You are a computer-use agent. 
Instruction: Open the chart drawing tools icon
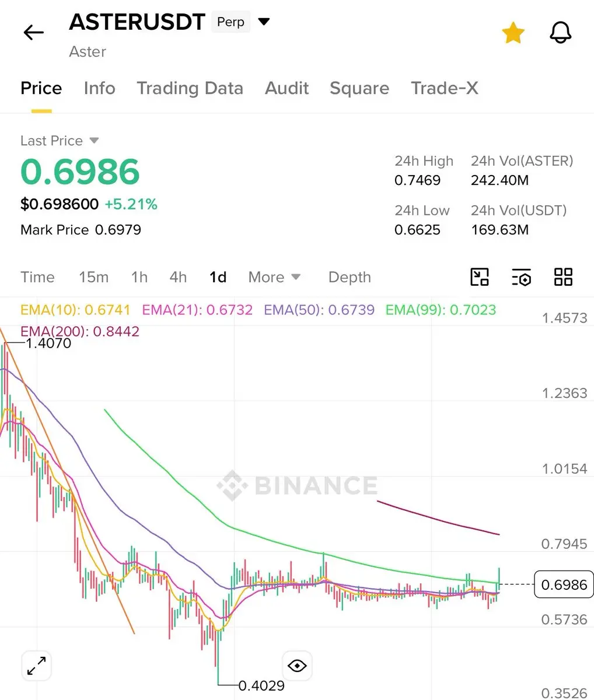[x=480, y=277]
